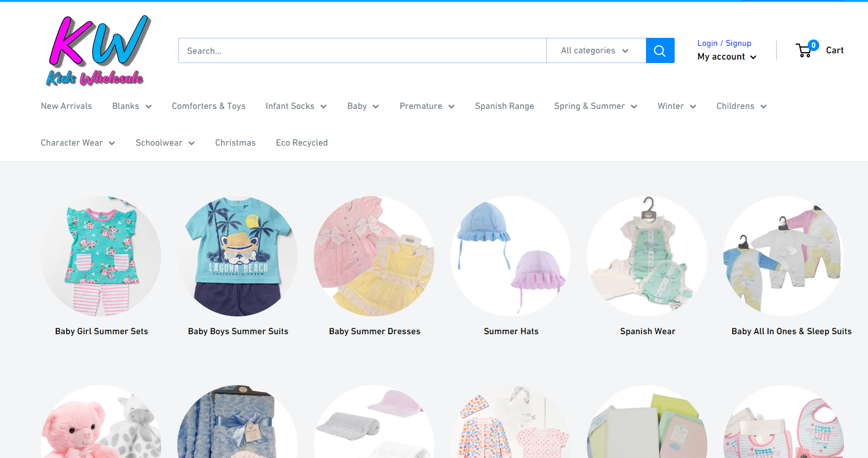Select the Summer Hats image
Screen dimensions: 868x458
click(x=511, y=256)
